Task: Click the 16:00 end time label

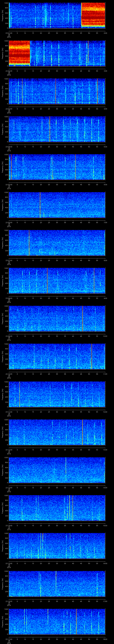Action: click(105, 564)
